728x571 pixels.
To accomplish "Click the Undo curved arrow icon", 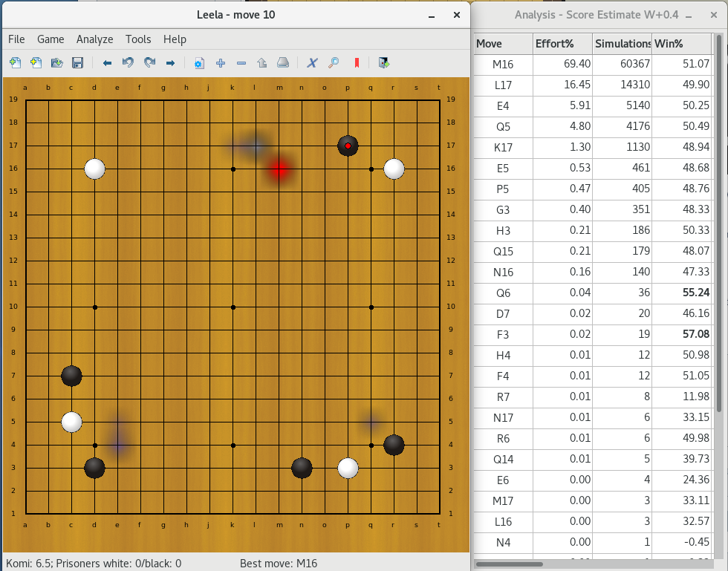I will coord(128,63).
